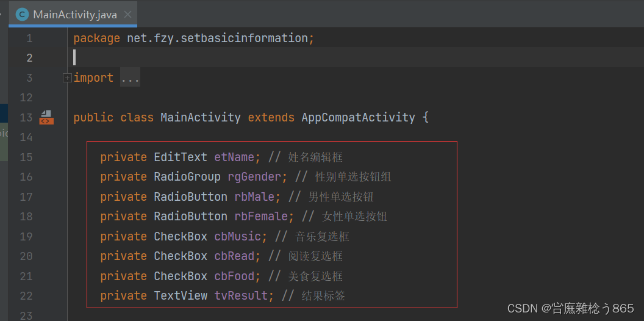Click the tvResult variable
The height and width of the screenshot is (321, 644).
click(x=241, y=295)
